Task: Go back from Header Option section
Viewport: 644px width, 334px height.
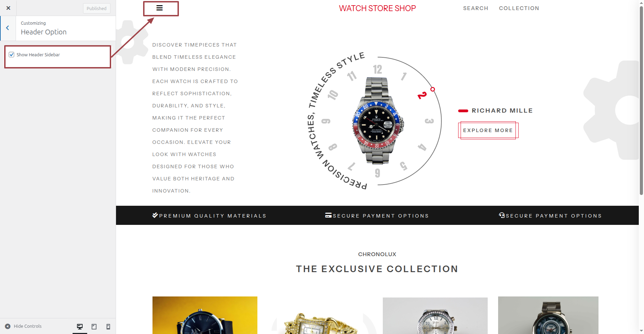Action: [8, 28]
